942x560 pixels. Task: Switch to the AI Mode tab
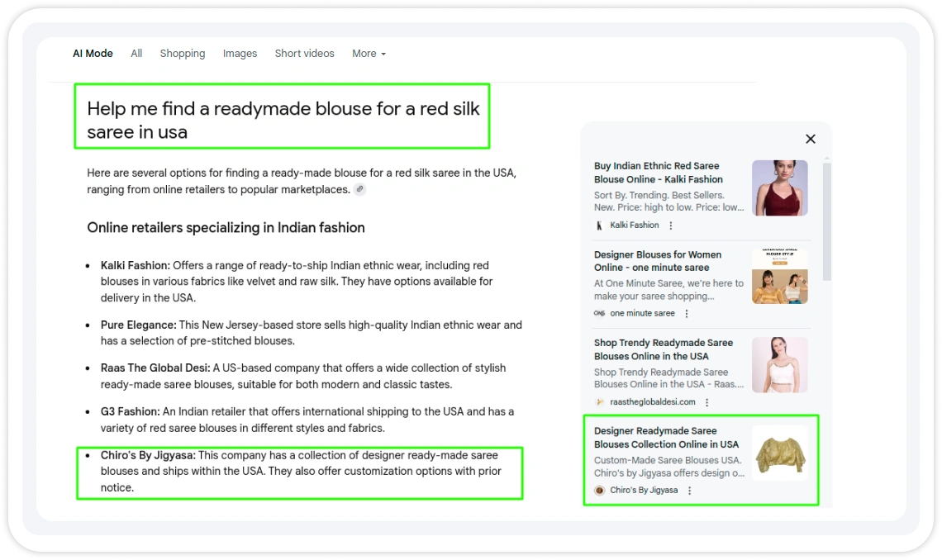click(x=93, y=54)
